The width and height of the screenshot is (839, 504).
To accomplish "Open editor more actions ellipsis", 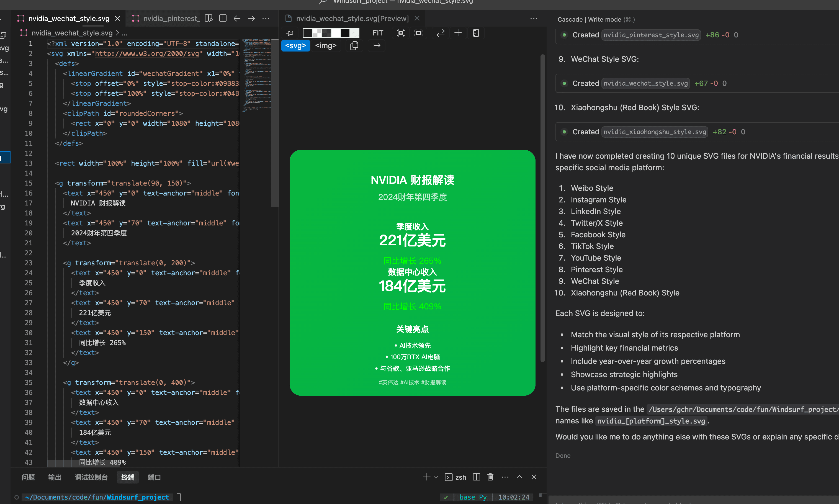I will click(x=266, y=18).
